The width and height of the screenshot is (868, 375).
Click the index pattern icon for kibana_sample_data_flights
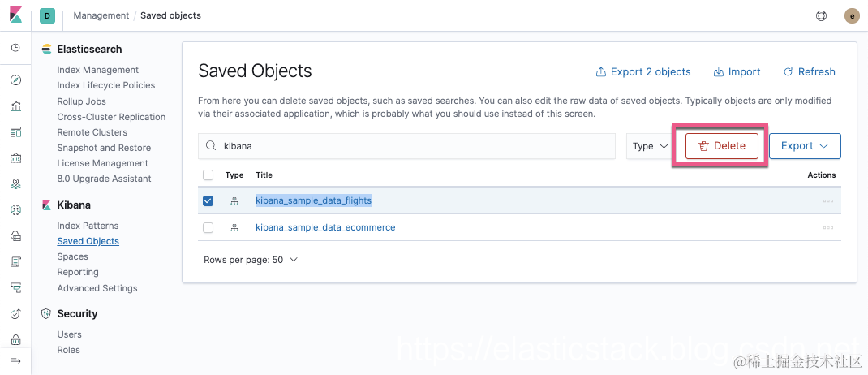(x=234, y=200)
